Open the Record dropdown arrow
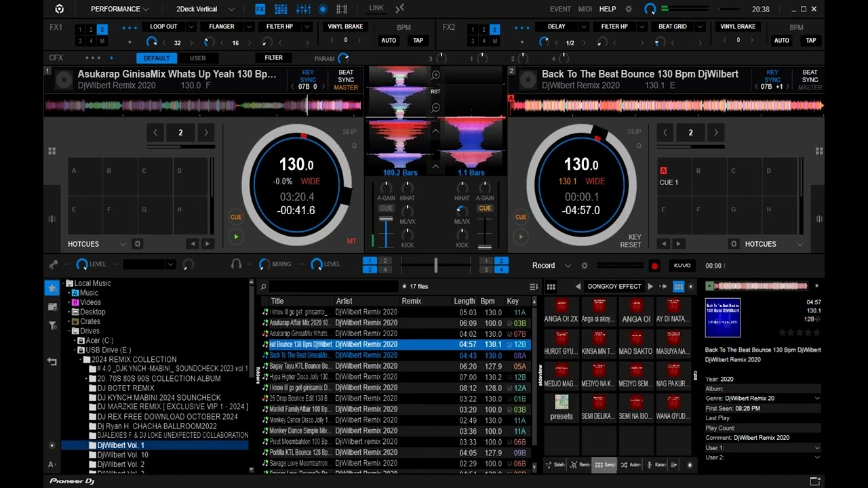Image resolution: width=868 pixels, height=488 pixels. (x=568, y=266)
